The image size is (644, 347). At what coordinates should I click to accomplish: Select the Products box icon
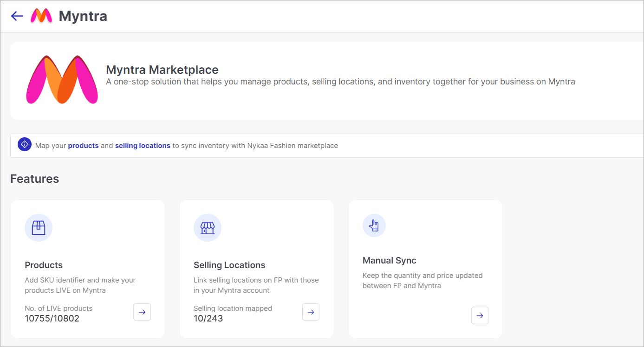tap(39, 228)
